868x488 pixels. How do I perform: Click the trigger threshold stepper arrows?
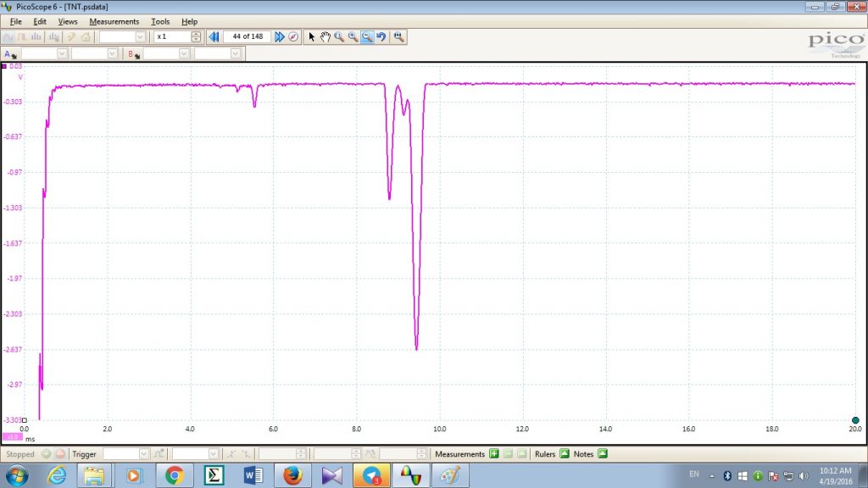[301, 454]
